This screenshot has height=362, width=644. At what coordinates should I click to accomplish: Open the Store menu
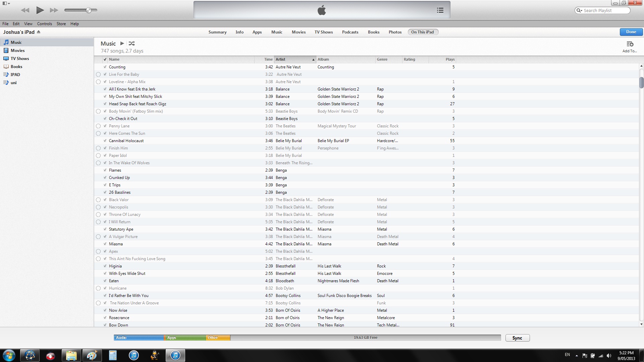tap(61, 24)
